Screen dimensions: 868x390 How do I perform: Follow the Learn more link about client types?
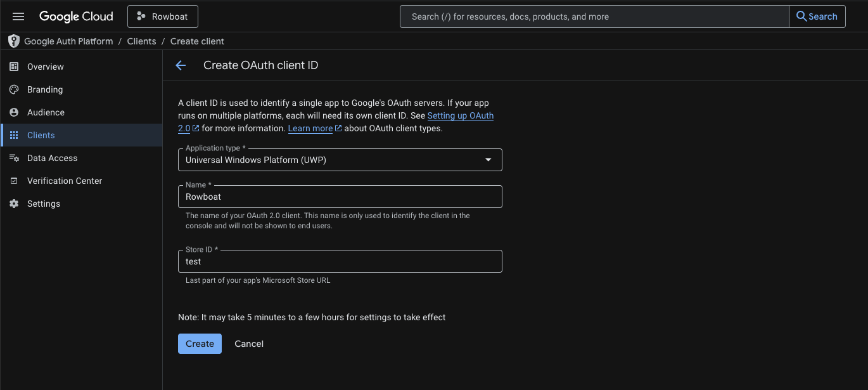(x=310, y=128)
